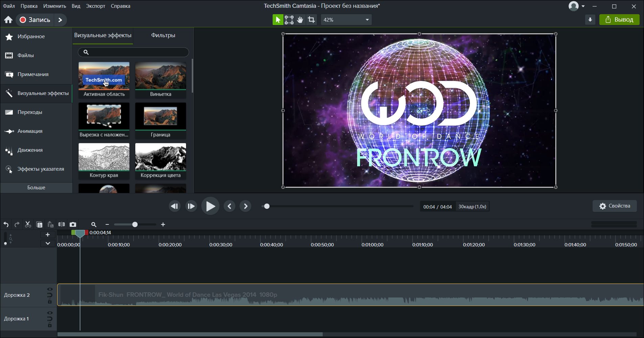Click the effects search field
The image size is (644, 338).
pyautogui.click(x=133, y=52)
